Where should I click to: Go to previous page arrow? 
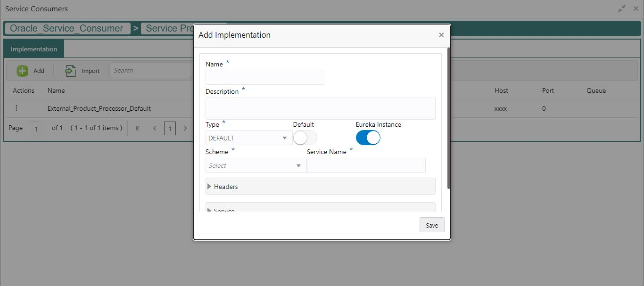(x=154, y=128)
